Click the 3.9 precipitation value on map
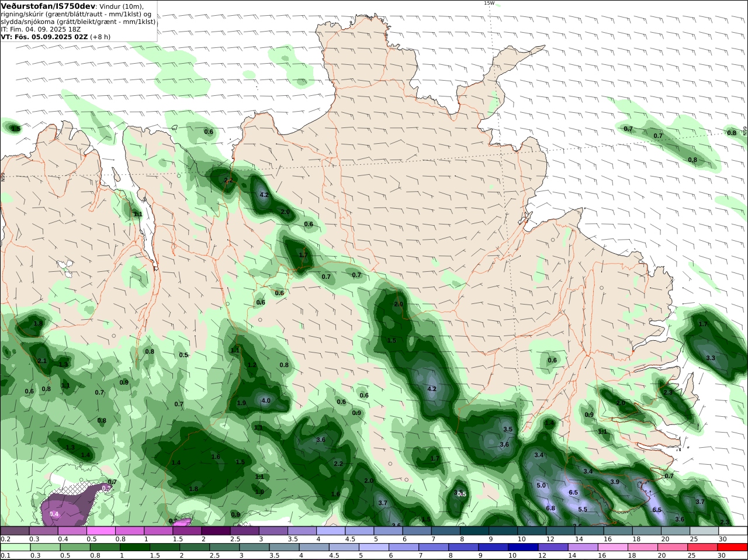Image resolution: width=748 pixels, height=560 pixels. (x=615, y=482)
